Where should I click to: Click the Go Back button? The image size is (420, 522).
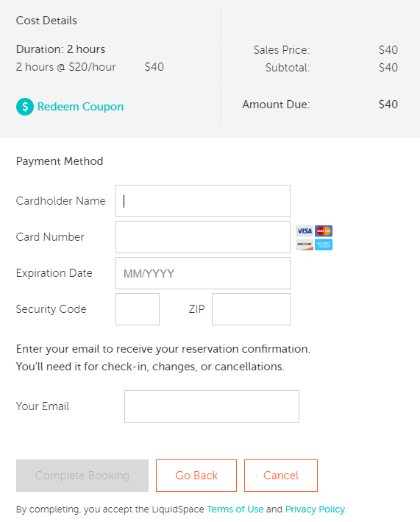(196, 476)
